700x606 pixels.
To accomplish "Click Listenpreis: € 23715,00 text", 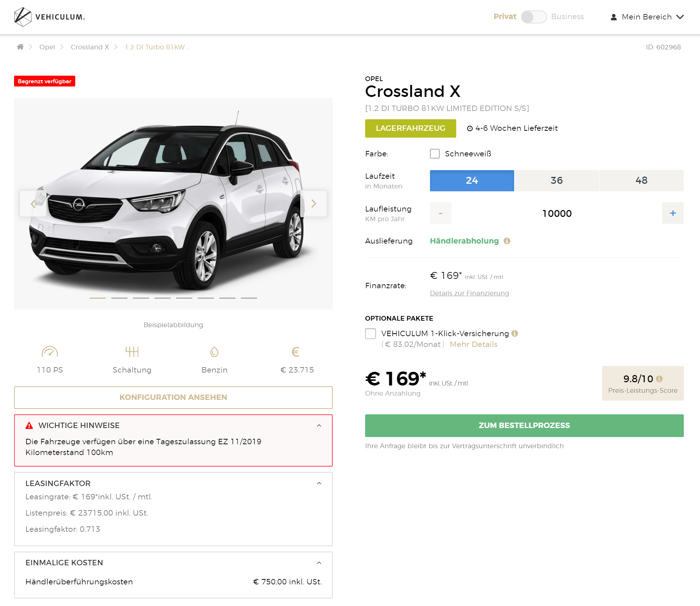I will point(87,513).
